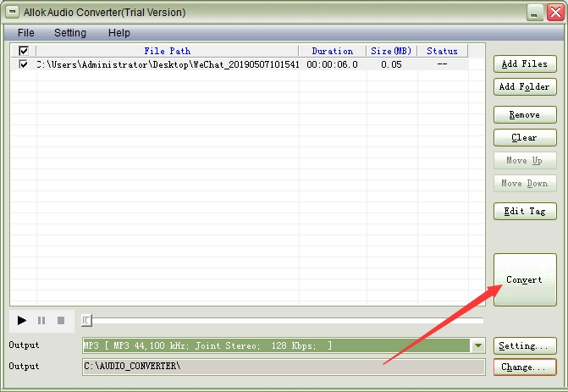Open the output format dropdown arrow
The height and width of the screenshot is (392, 568).
point(477,345)
